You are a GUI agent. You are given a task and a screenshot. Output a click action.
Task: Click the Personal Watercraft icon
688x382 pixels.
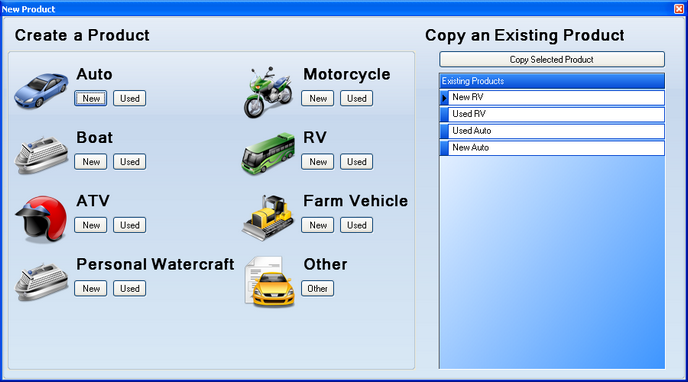[41, 282]
